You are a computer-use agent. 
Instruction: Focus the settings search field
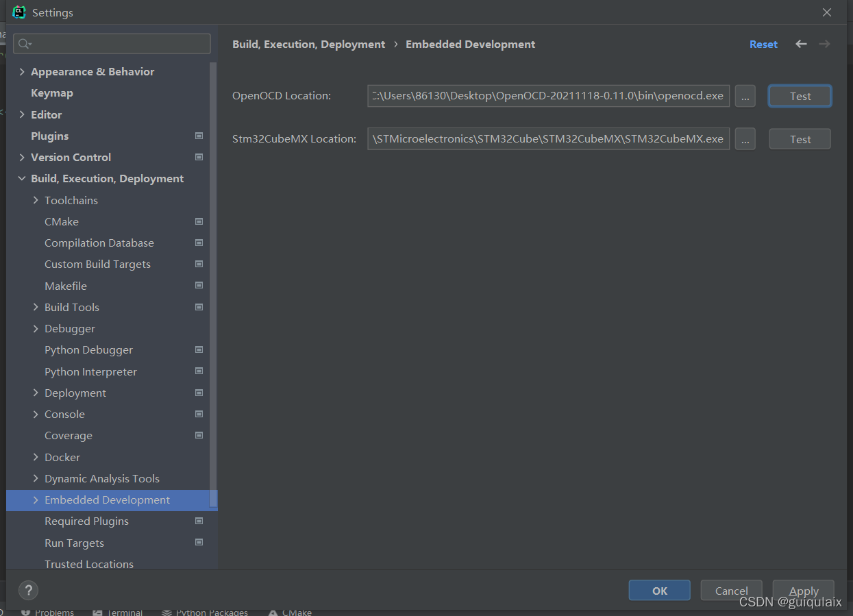coord(112,44)
